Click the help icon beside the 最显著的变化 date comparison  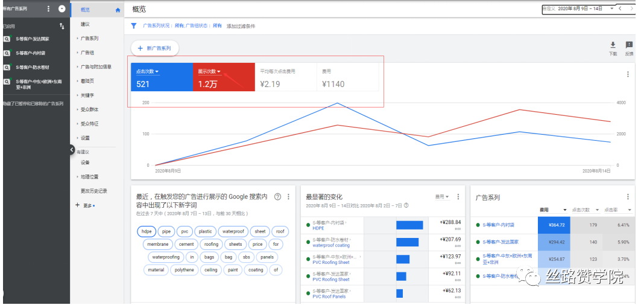point(406,205)
